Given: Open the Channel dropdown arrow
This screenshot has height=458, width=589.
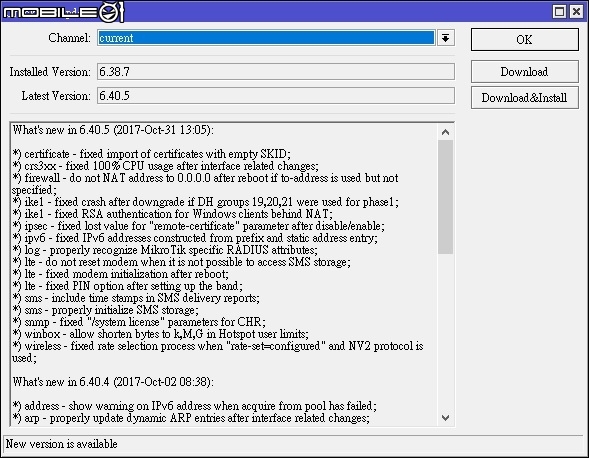Looking at the screenshot, I should tap(446, 38).
